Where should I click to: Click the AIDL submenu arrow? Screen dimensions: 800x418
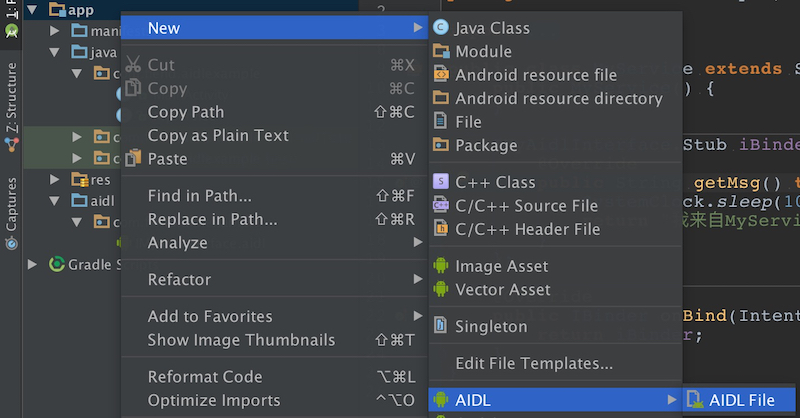(x=672, y=400)
